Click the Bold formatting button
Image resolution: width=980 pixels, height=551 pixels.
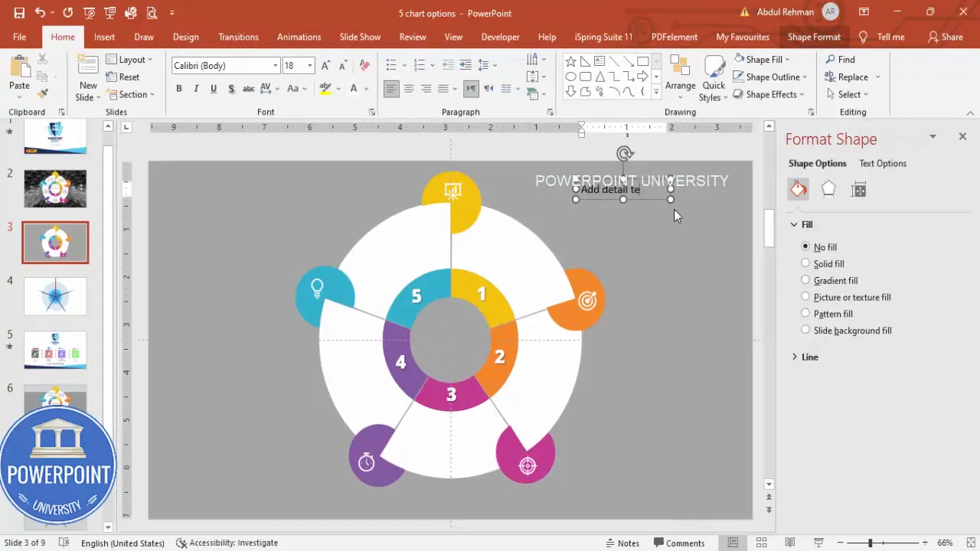[x=179, y=89]
